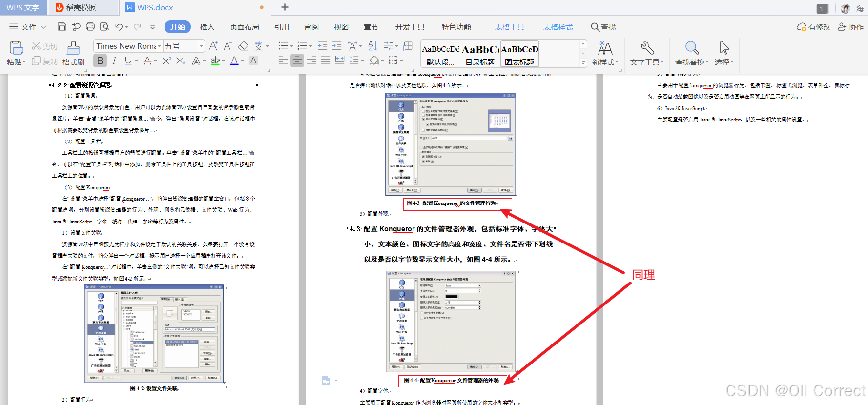Click the 协作 collaborate button

(x=850, y=27)
